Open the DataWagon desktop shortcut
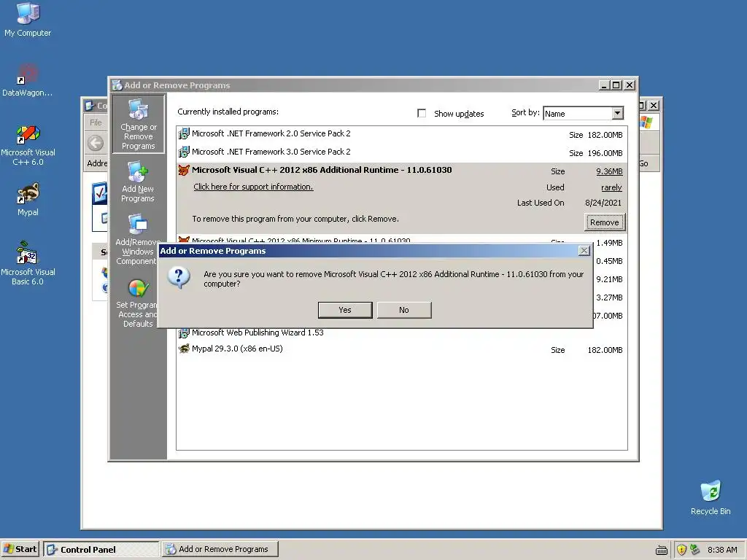Viewport: 747px width, 560px height. (28, 79)
